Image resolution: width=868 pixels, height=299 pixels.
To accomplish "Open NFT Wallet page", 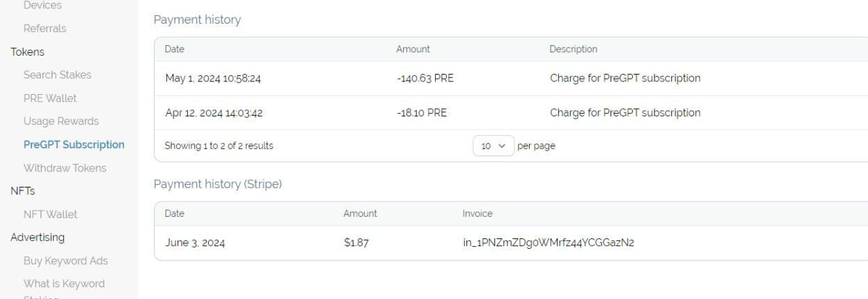I will (x=50, y=214).
